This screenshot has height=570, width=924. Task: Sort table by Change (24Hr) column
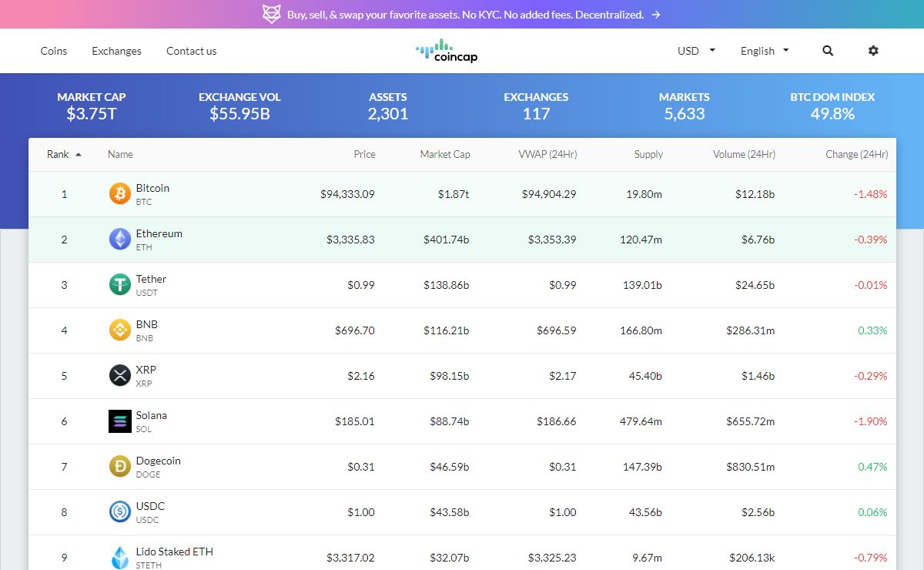click(x=856, y=154)
